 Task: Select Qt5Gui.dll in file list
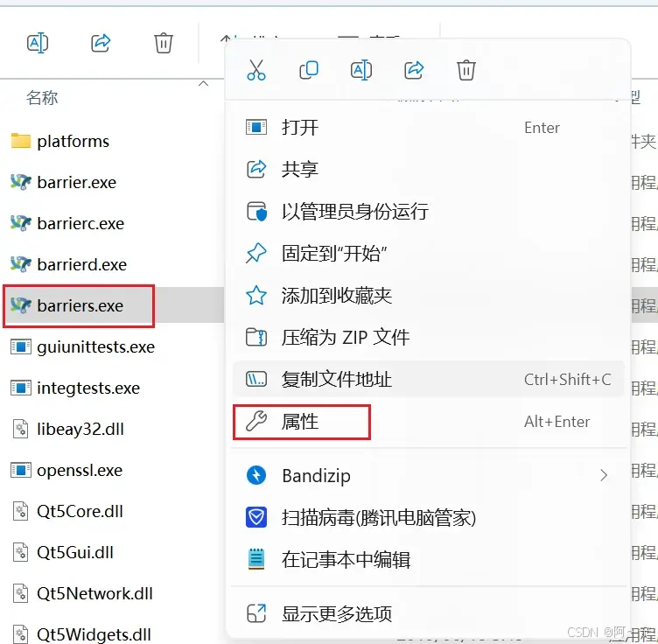click(75, 552)
